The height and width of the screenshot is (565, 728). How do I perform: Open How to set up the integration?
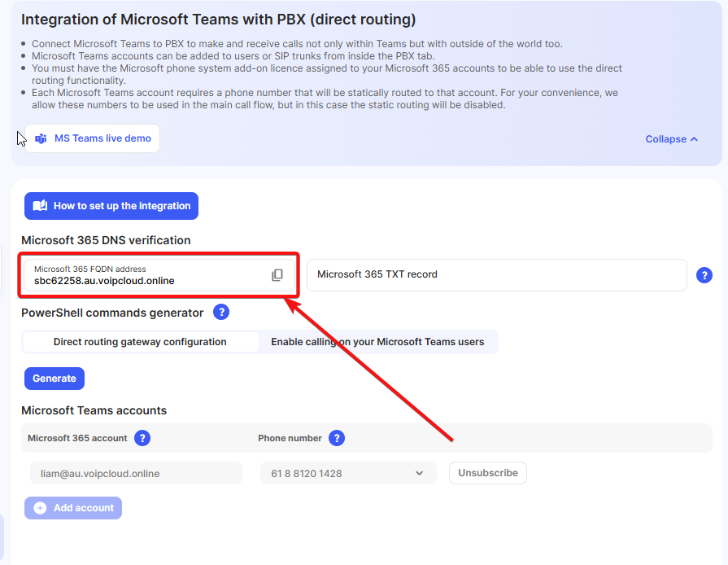coord(111,206)
